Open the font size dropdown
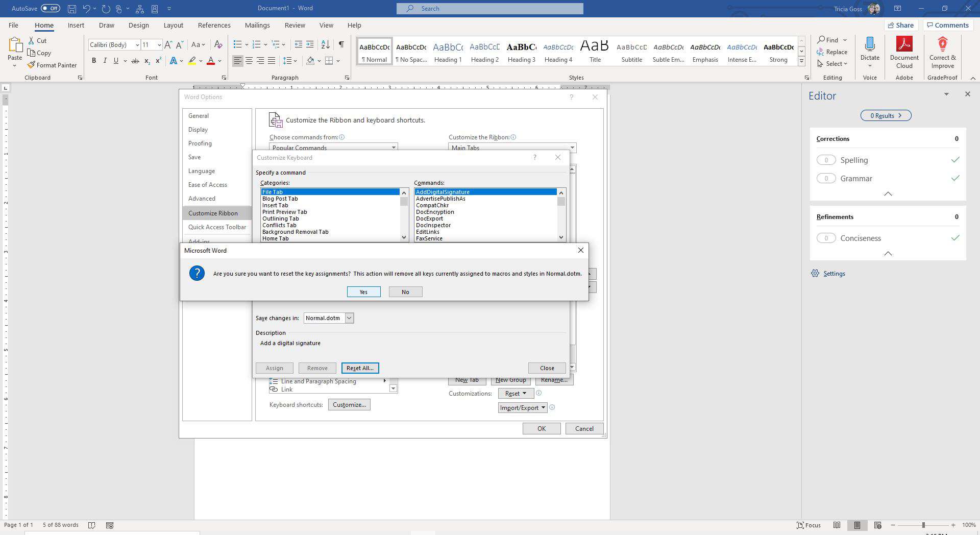This screenshot has width=980, height=535. click(x=159, y=45)
